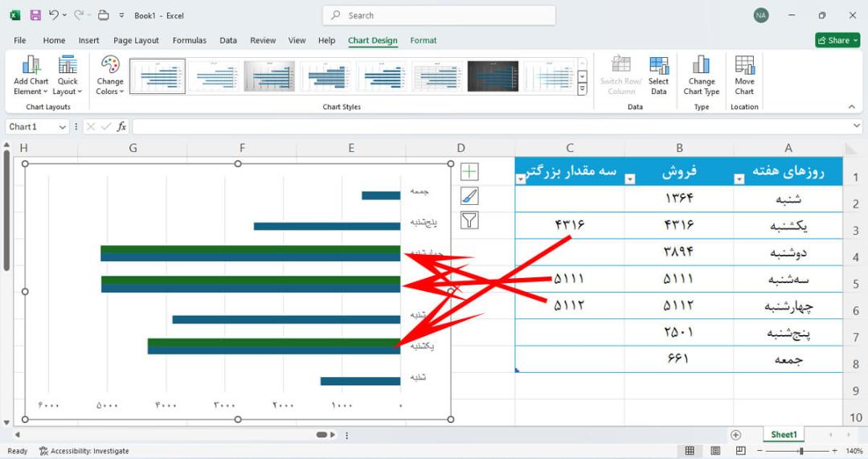Click the Change Colors palette icon

109,65
